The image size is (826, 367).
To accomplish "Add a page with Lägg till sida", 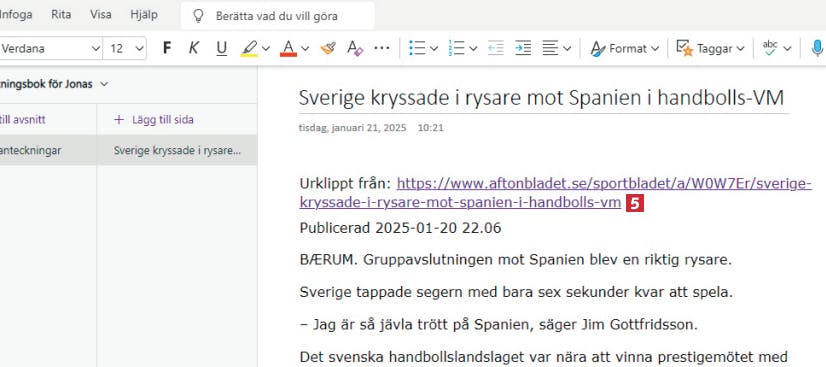I will point(154,120).
